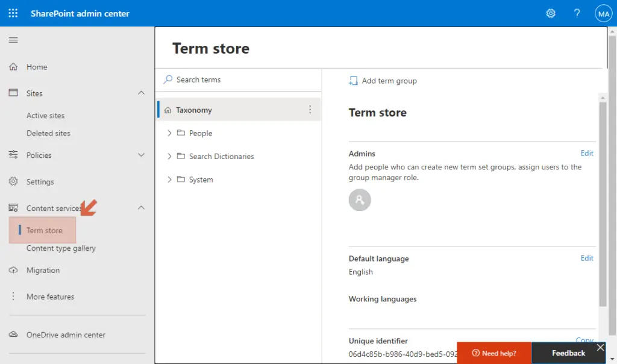This screenshot has width=617, height=364.
Task: Click the System folder icon
Action: (181, 179)
